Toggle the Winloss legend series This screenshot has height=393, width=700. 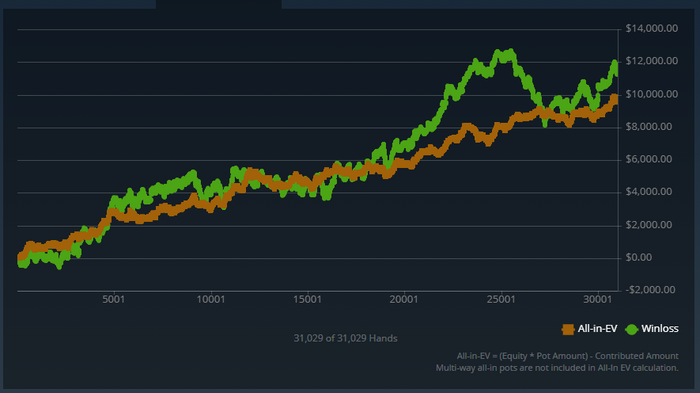[652, 329]
